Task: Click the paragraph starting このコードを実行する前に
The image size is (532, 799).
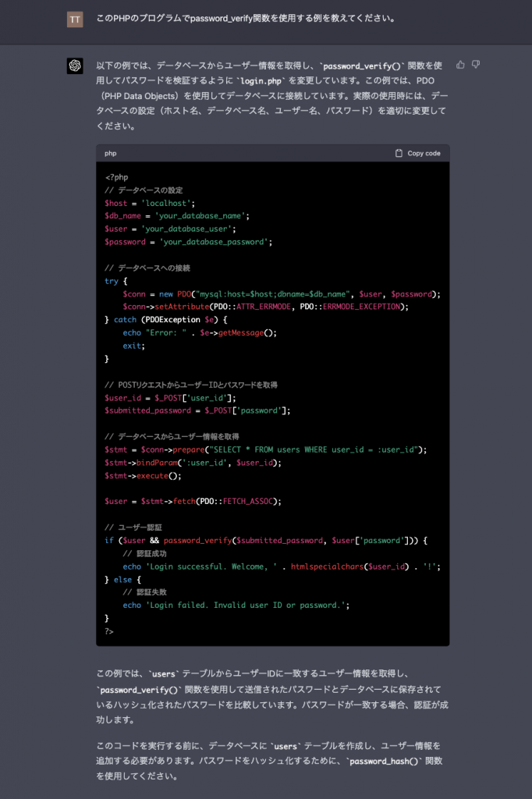Action: (x=270, y=761)
